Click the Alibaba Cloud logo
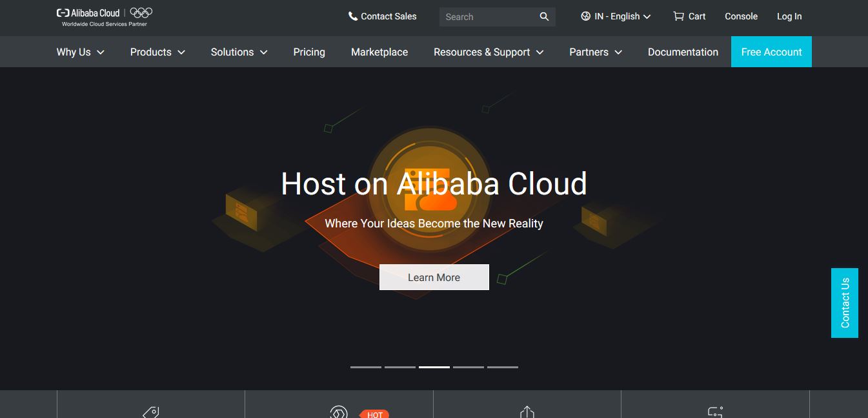Screen dimensions: 868x418 click(88, 13)
